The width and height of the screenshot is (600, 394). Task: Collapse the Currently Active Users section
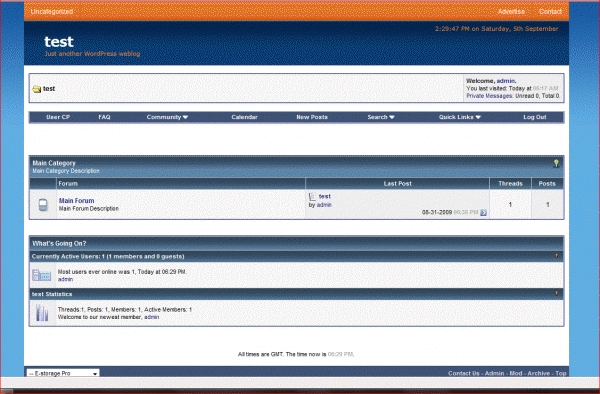coord(556,256)
